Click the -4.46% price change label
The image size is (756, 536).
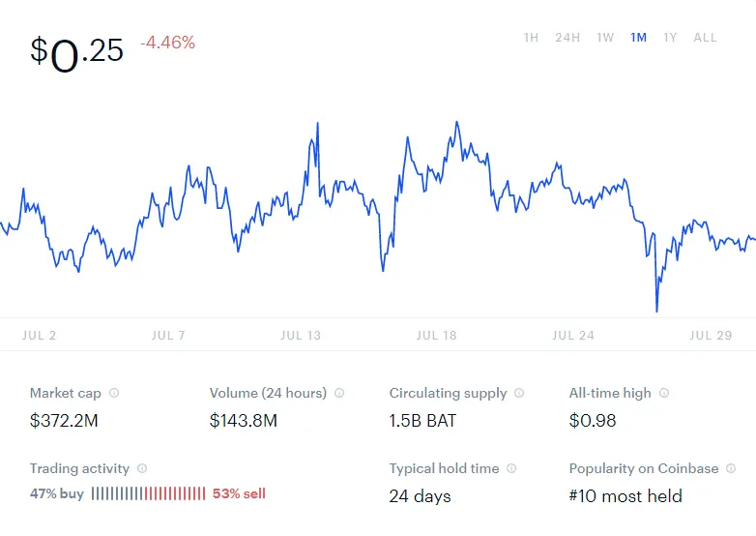point(168,43)
